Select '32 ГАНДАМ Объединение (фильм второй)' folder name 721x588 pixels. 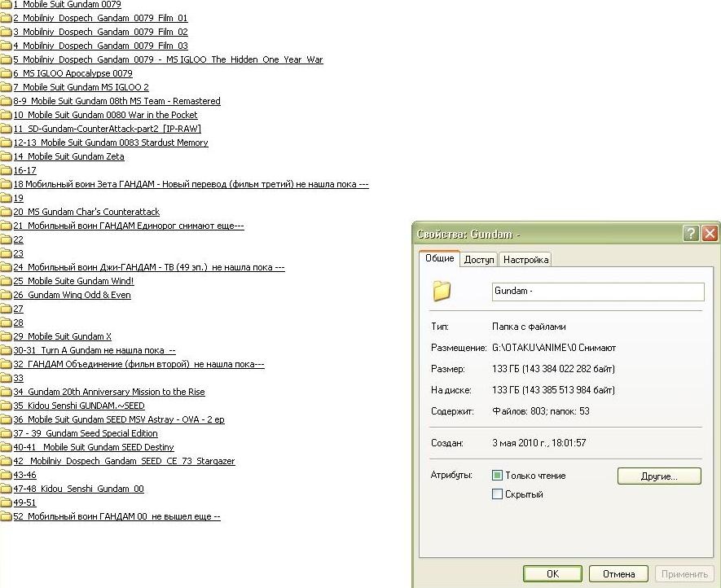coord(138,364)
